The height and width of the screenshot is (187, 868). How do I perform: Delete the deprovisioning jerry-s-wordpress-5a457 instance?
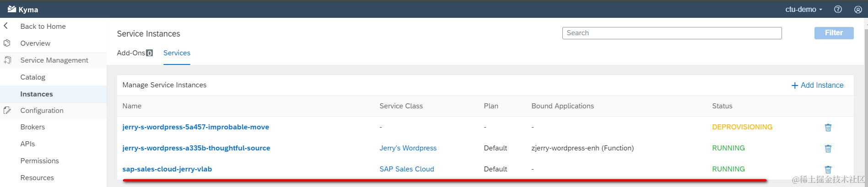tap(828, 128)
